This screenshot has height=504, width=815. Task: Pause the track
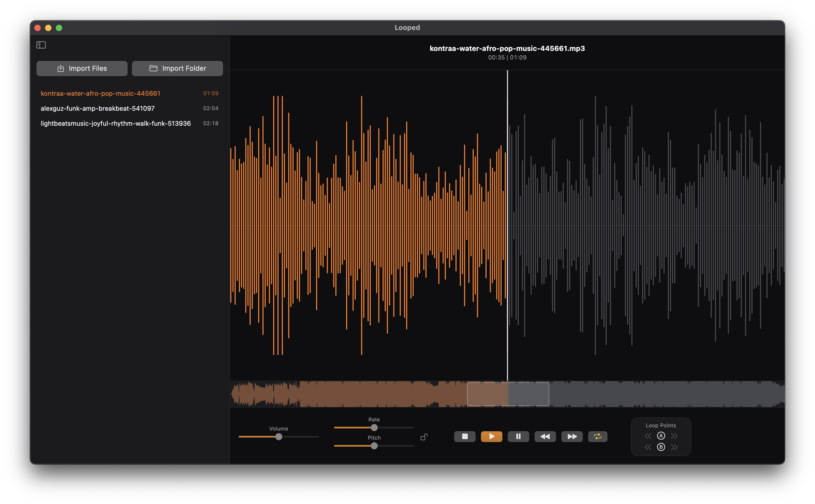pos(518,436)
